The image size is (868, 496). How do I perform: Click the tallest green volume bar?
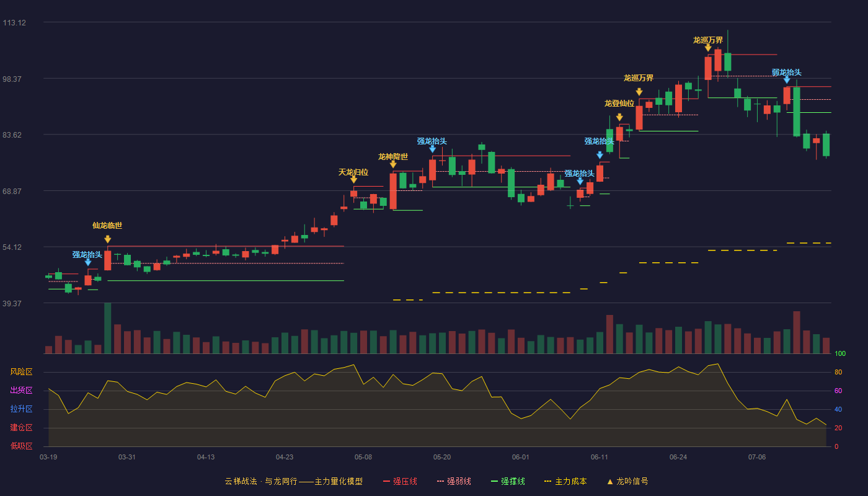tap(108, 328)
